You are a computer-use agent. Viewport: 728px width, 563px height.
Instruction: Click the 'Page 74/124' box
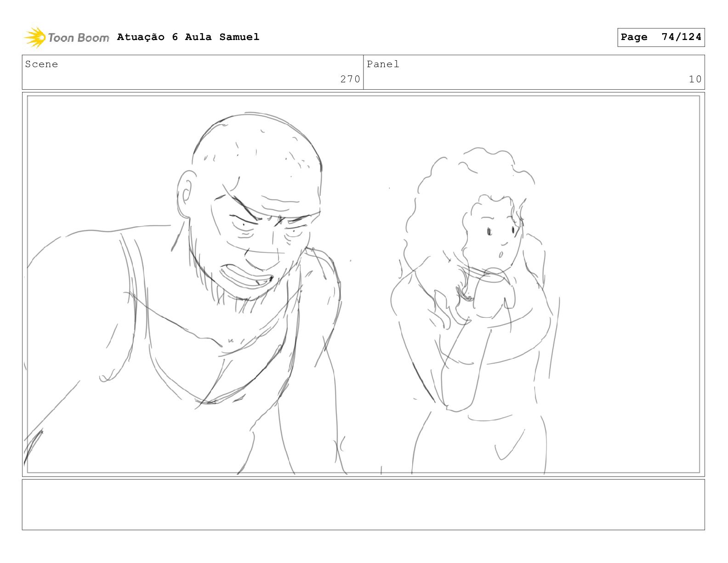point(661,37)
